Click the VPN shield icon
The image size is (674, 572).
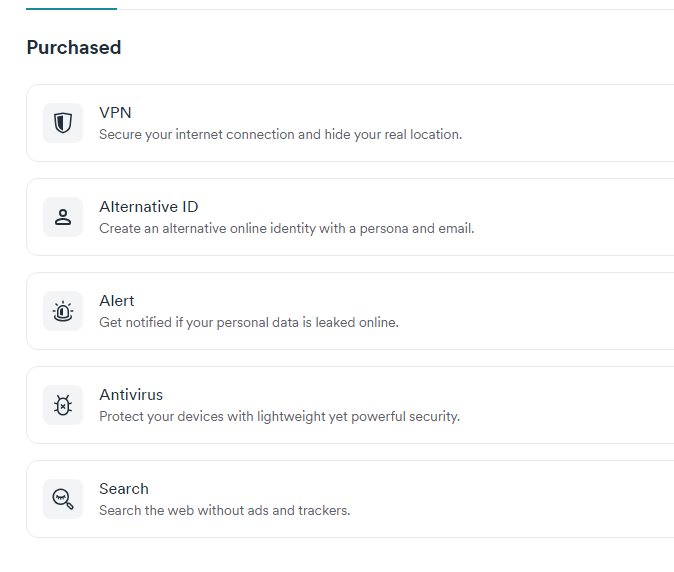(x=63, y=123)
